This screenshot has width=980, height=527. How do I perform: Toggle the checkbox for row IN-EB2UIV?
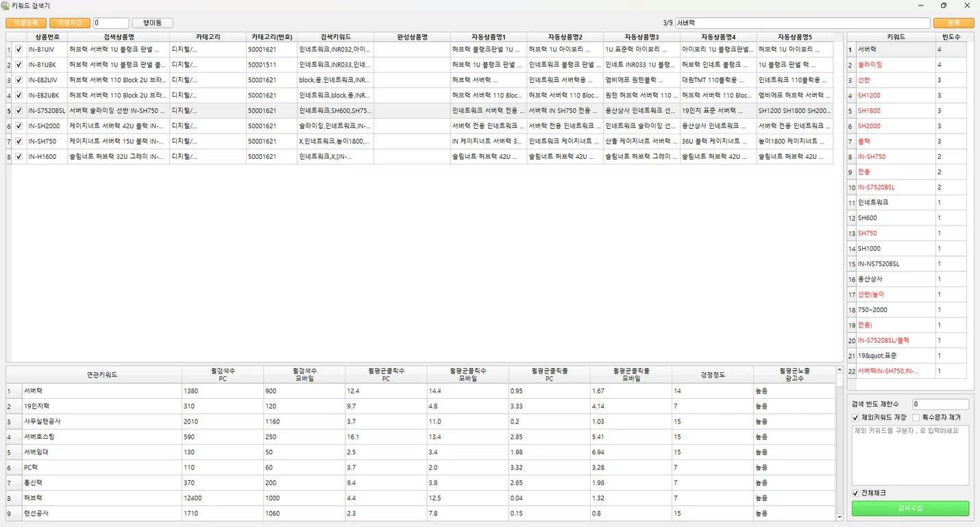19,80
